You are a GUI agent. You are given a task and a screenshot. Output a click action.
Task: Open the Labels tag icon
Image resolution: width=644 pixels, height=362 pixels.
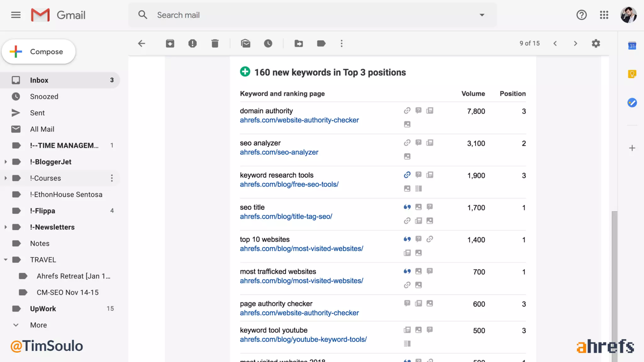click(x=321, y=43)
